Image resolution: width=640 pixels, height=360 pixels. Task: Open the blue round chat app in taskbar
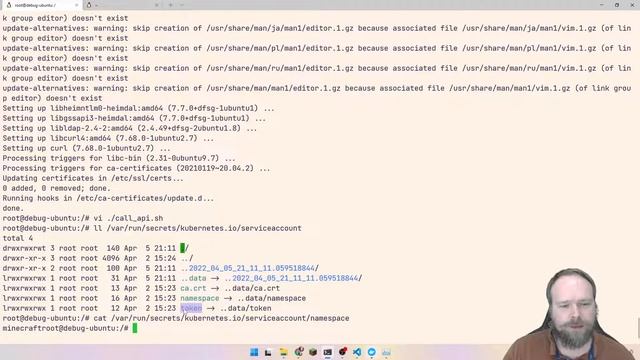[372, 352]
